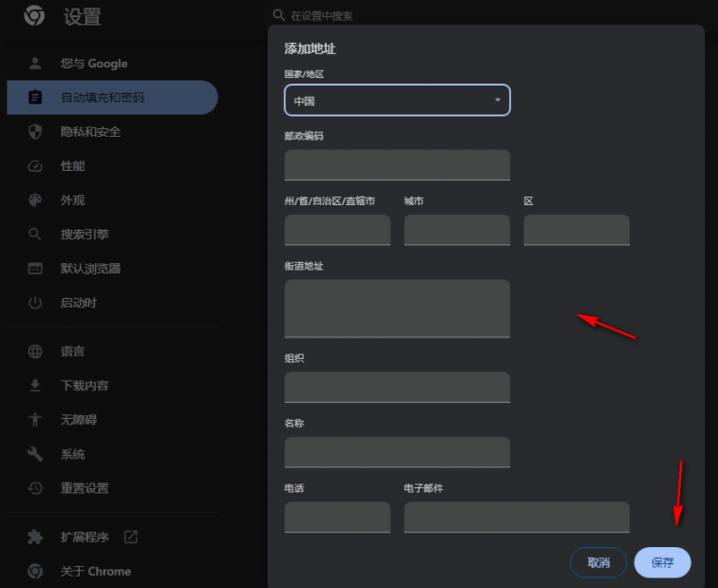Open 您与 Google settings section
The width and height of the screenshot is (718, 588).
point(112,64)
